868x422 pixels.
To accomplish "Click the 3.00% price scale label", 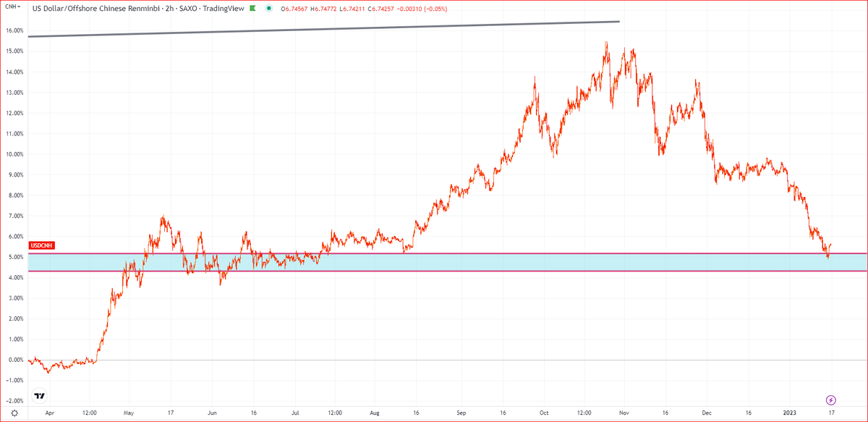I will pos(16,298).
